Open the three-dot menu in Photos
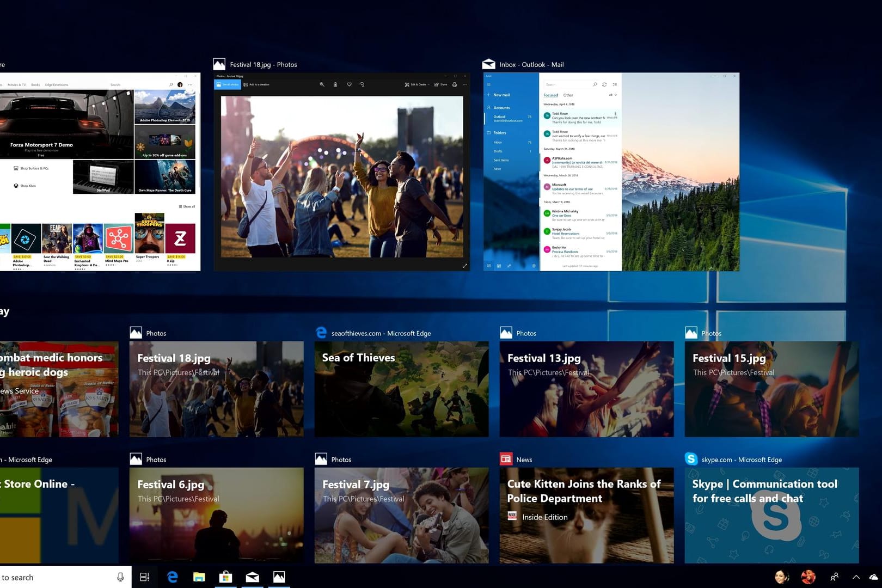The image size is (882, 588). point(465,84)
